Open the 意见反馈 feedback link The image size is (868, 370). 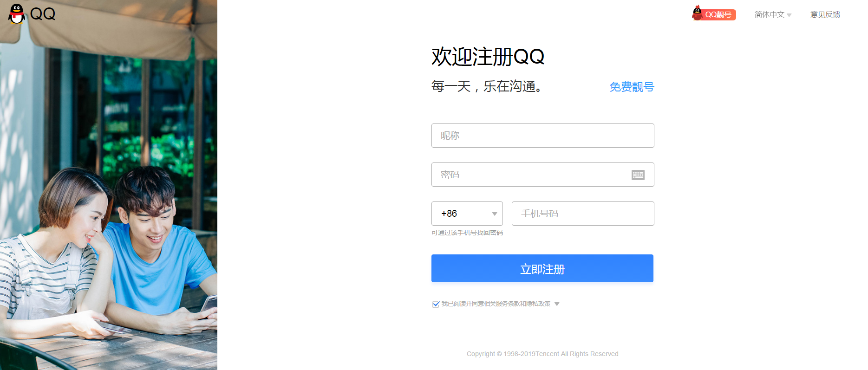pyautogui.click(x=825, y=14)
